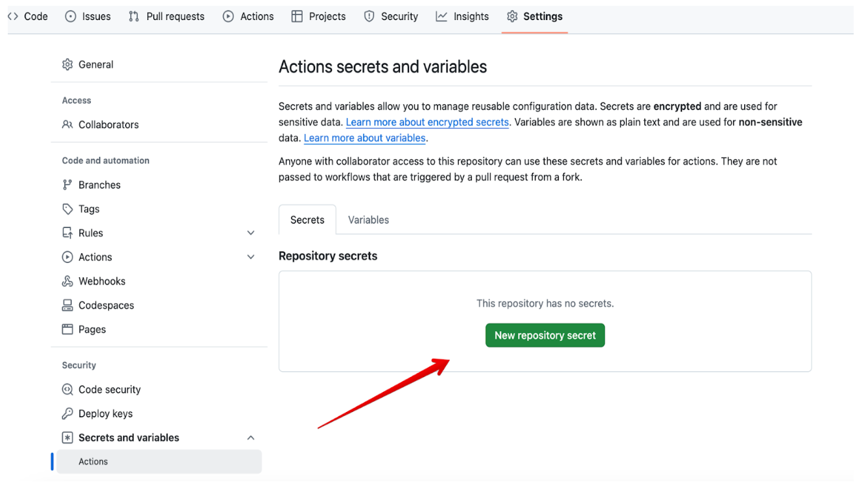866x504 pixels.
Task: Click the Webhooks icon in sidebar
Action: click(x=67, y=282)
